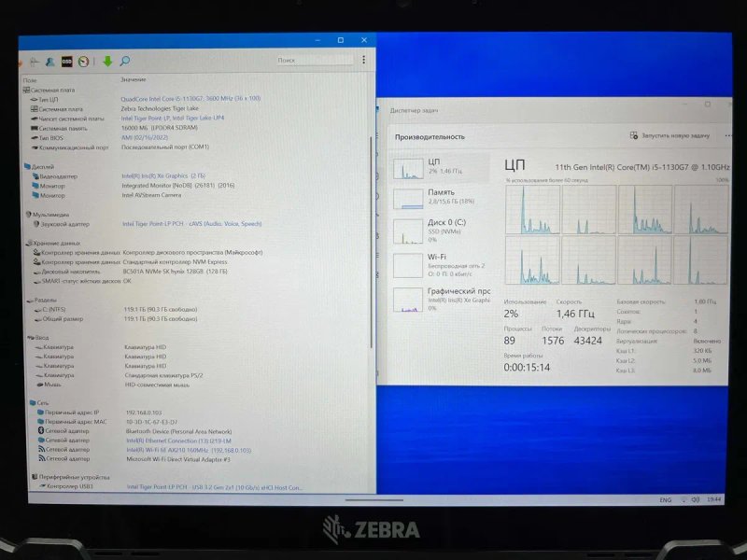Open Intel(R) Iris(R) Xe Graphics link
Screen dimensions: 747x560
pos(163,175)
